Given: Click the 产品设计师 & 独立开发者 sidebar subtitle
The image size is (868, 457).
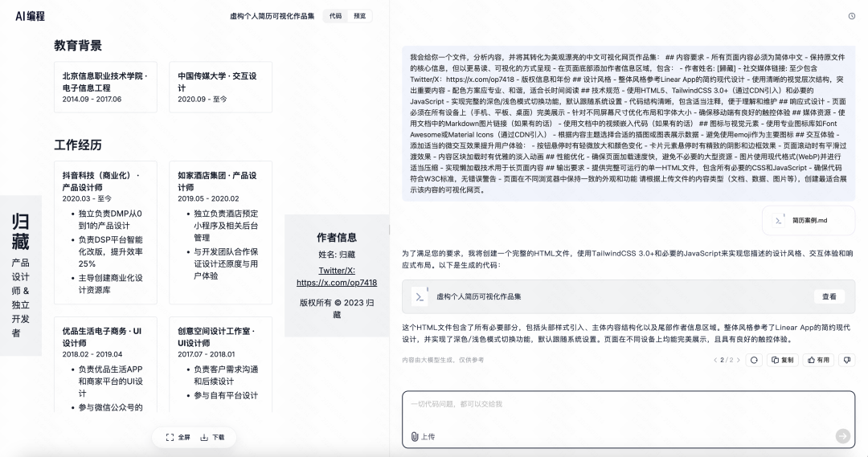Looking at the screenshot, I should pyautogui.click(x=20, y=298).
